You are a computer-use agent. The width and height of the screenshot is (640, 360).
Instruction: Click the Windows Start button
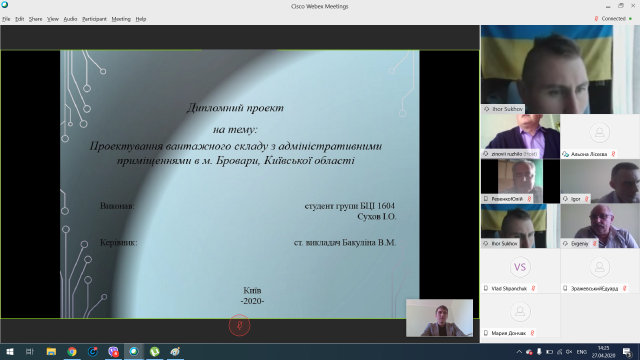(x=10, y=351)
